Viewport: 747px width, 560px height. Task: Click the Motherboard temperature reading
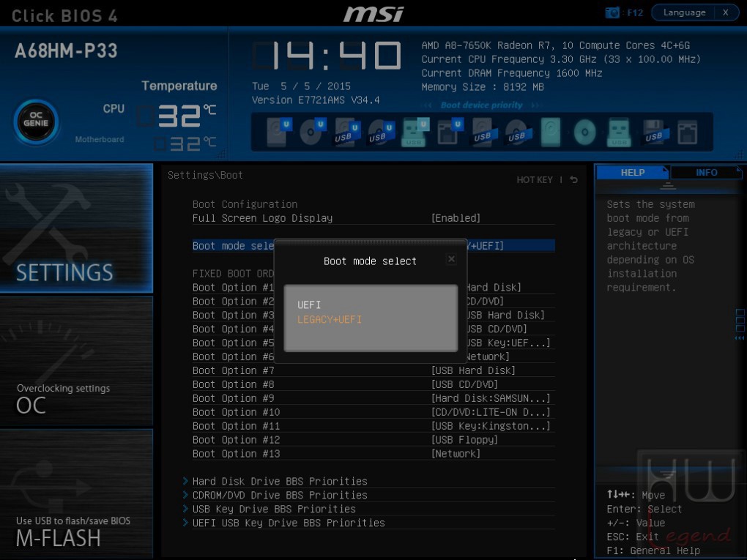pyautogui.click(x=185, y=143)
